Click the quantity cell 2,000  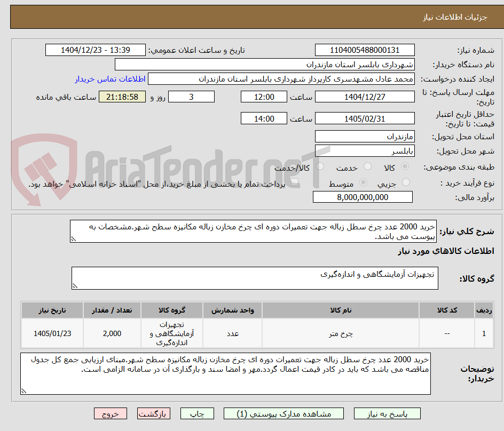(x=112, y=333)
